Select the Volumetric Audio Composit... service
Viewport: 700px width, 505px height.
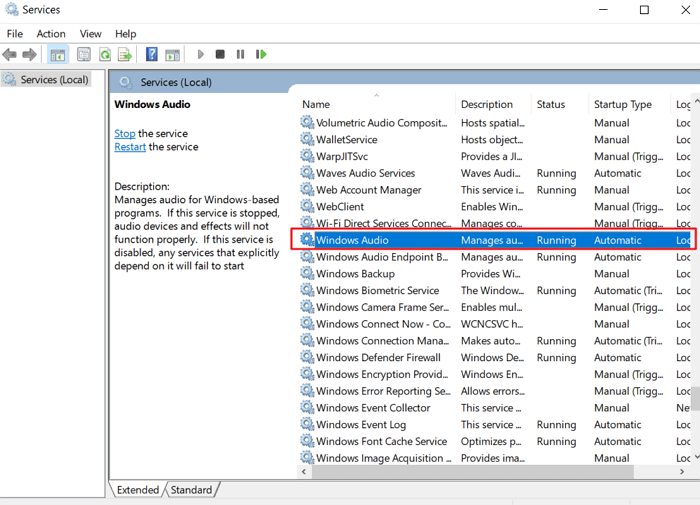click(x=494, y=123)
